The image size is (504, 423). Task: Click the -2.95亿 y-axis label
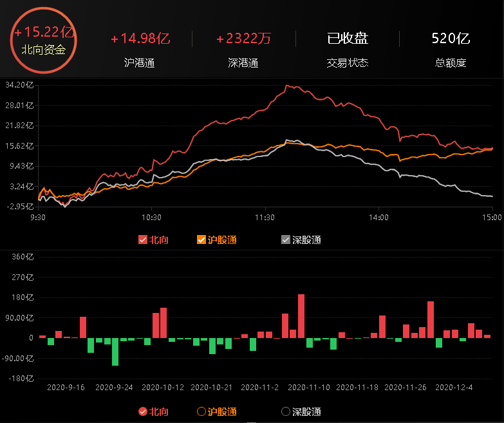click(20, 207)
